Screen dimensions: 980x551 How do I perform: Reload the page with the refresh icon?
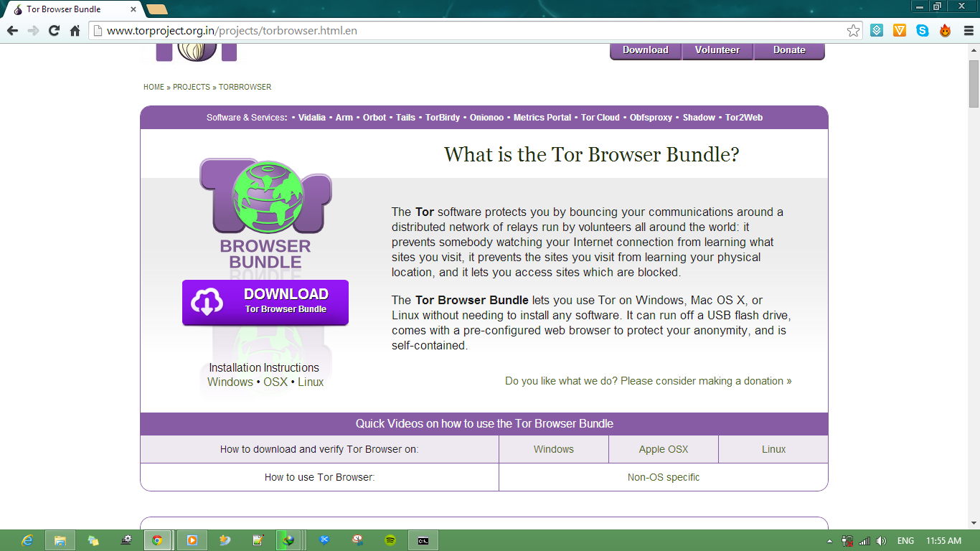click(x=54, y=31)
